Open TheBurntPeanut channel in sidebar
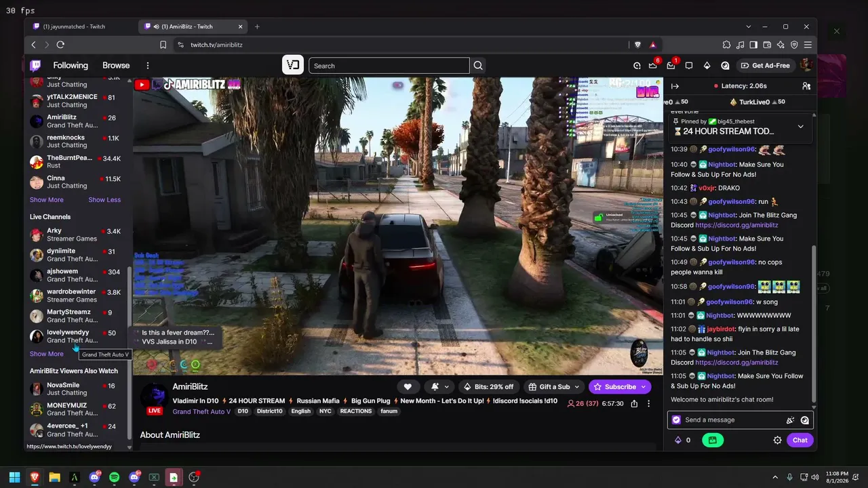 tap(77, 162)
